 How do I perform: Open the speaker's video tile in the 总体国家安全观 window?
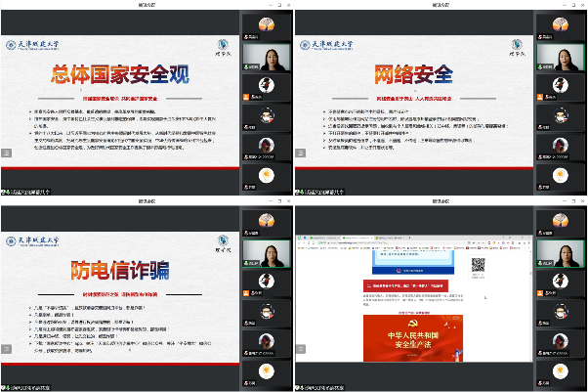pos(266,56)
